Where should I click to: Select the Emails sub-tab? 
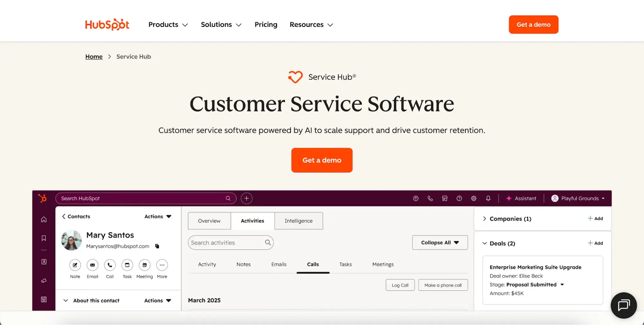point(279,264)
